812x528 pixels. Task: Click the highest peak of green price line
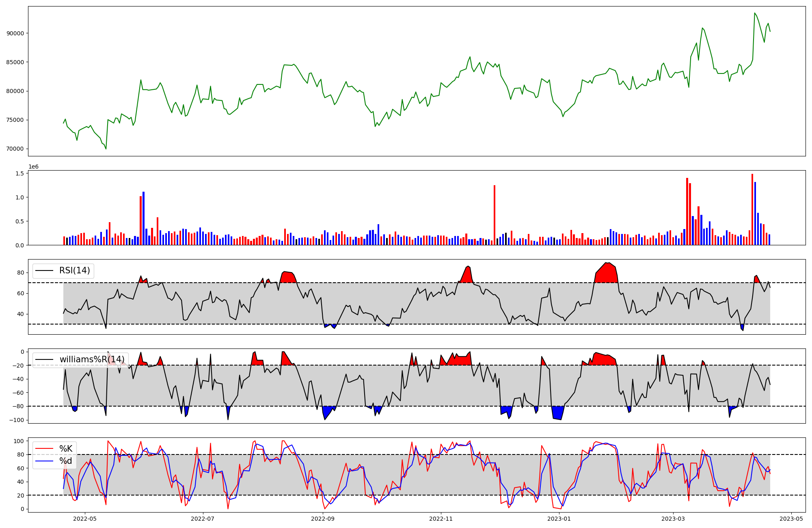[x=754, y=13]
